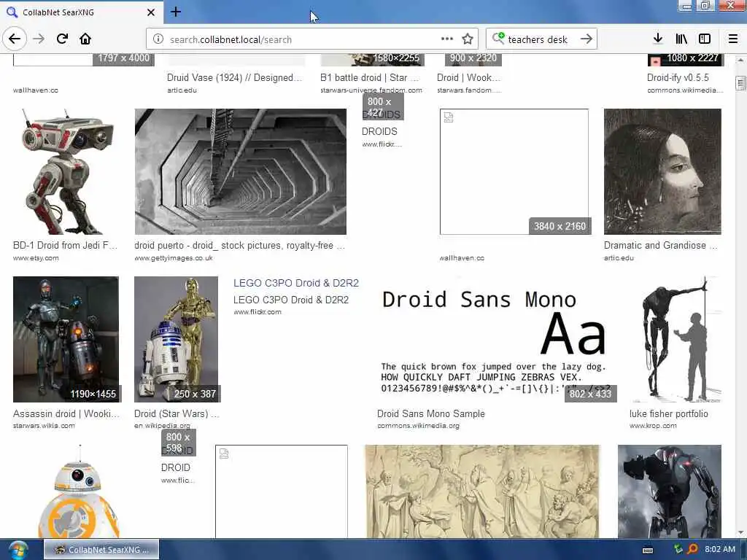Image resolution: width=747 pixels, height=560 pixels.
Task: Open the Library icon
Action: coord(681,39)
